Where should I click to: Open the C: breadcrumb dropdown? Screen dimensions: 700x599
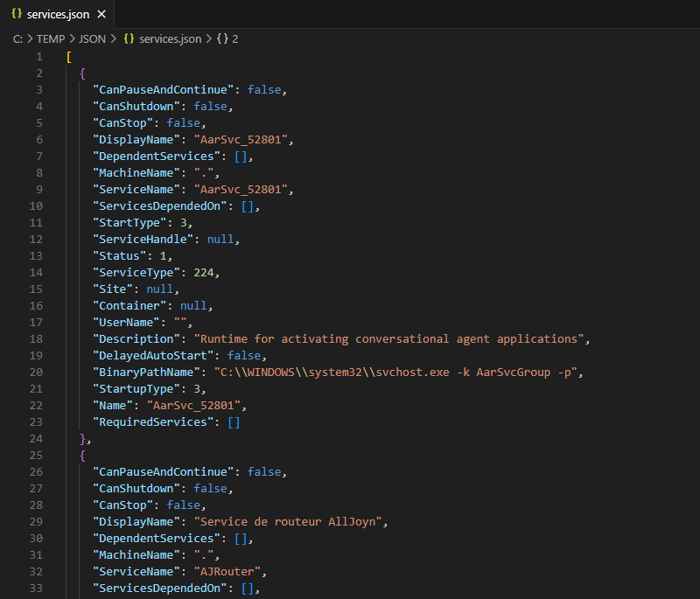(x=17, y=38)
